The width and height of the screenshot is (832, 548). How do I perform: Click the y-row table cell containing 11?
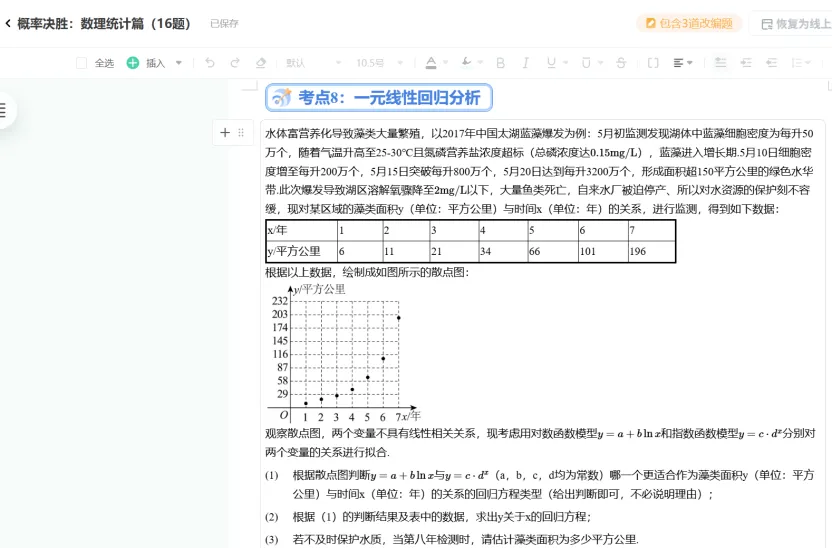(x=406, y=251)
